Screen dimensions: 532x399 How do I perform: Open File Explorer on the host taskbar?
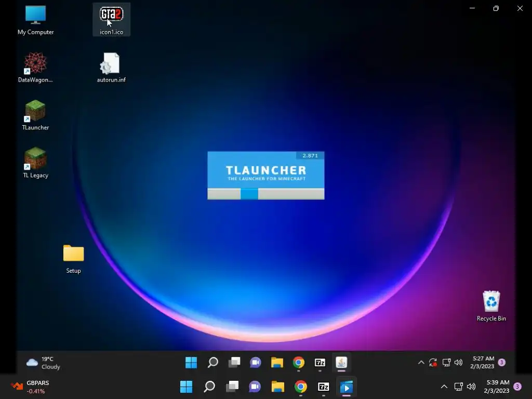pos(278,387)
